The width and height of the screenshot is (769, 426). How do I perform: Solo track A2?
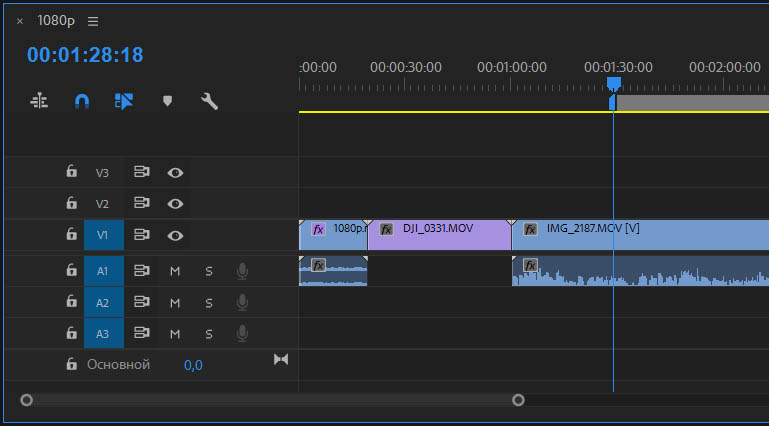(x=209, y=303)
